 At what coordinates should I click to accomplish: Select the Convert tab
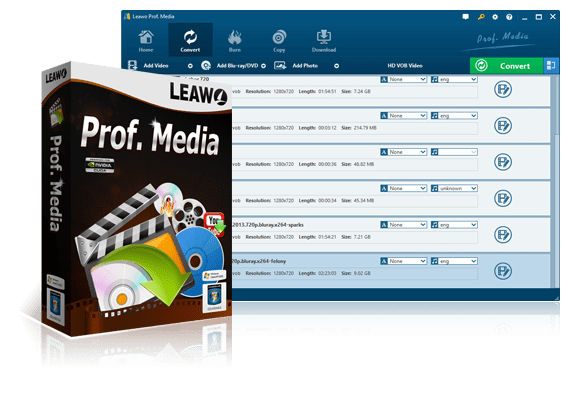(190, 40)
